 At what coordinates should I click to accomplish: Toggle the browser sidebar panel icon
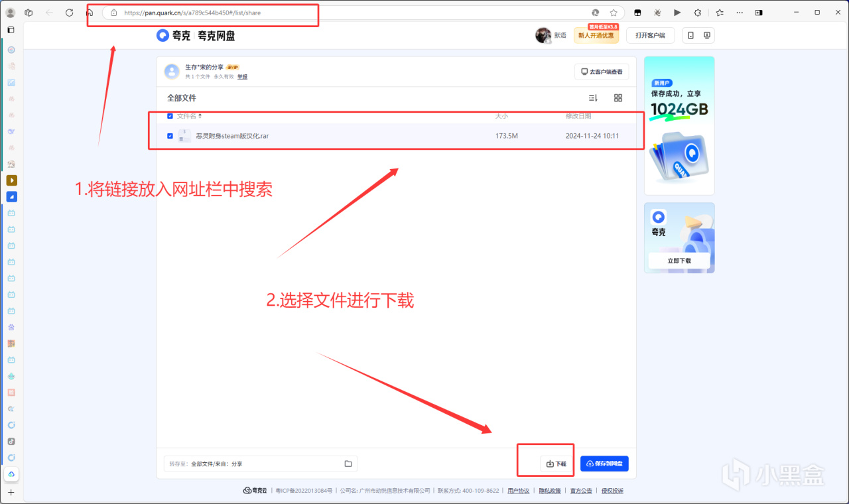[x=759, y=13]
